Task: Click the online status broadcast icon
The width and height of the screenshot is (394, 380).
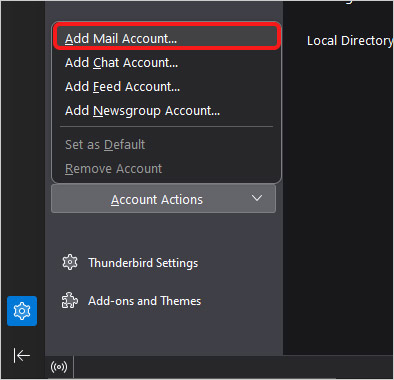Action: pyautogui.click(x=59, y=367)
